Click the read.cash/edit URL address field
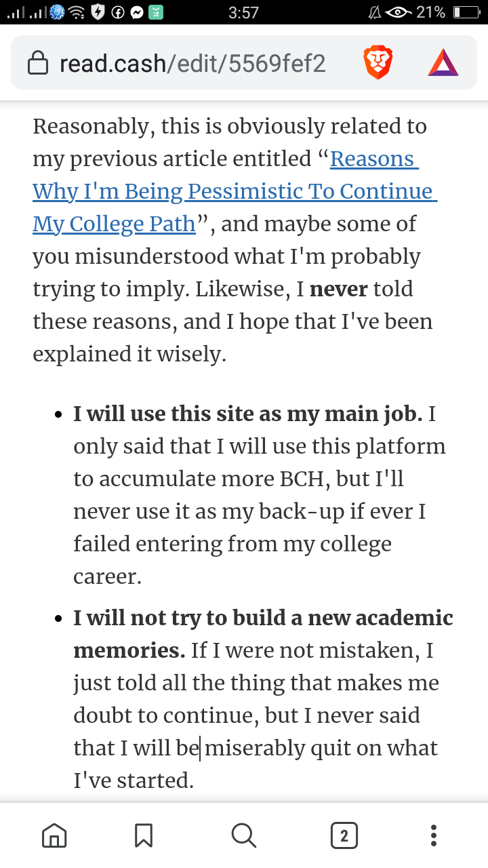 (x=192, y=64)
